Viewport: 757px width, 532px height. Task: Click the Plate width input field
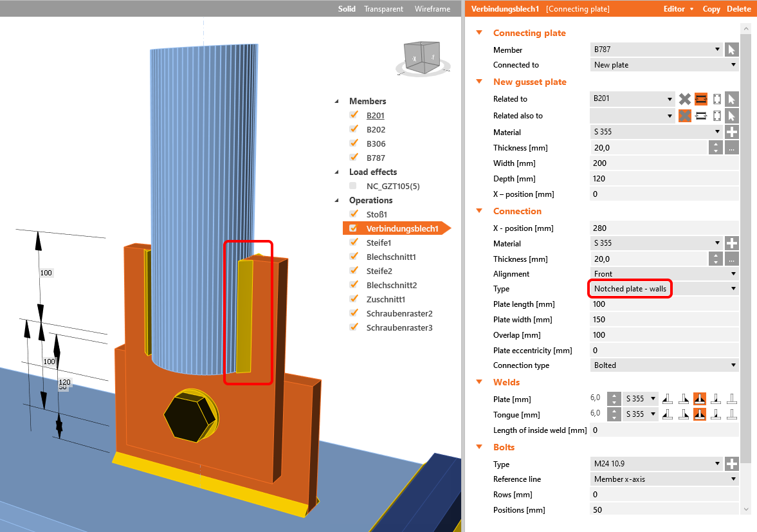[663, 320]
